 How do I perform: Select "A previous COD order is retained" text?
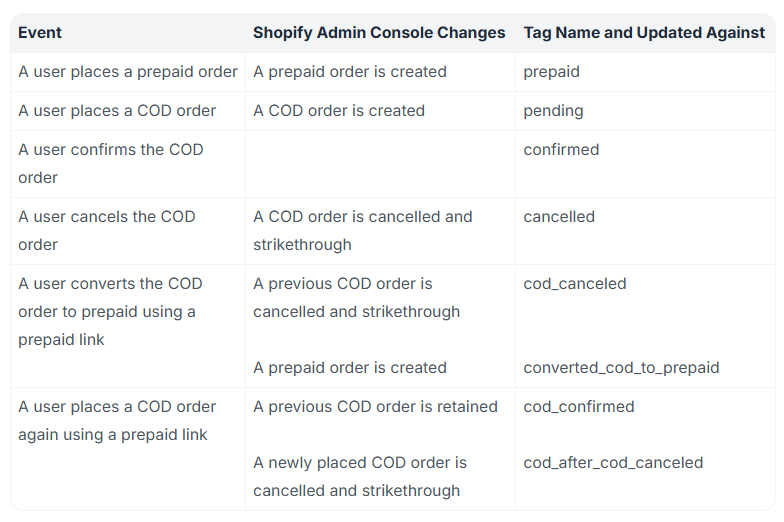click(x=375, y=407)
